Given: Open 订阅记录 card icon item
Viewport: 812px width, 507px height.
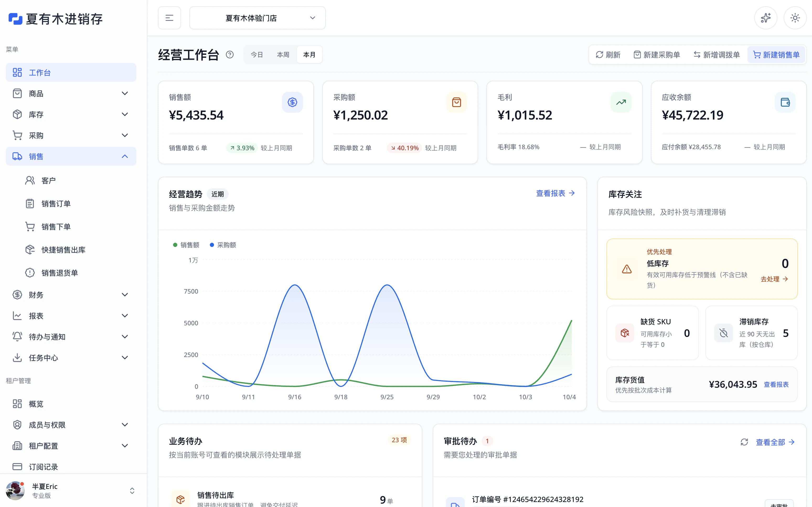Looking at the screenshot, I should (x=71, y=466).
